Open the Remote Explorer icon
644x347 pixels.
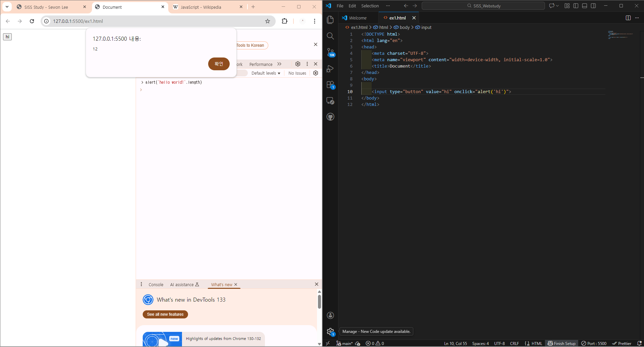point(330,101)
